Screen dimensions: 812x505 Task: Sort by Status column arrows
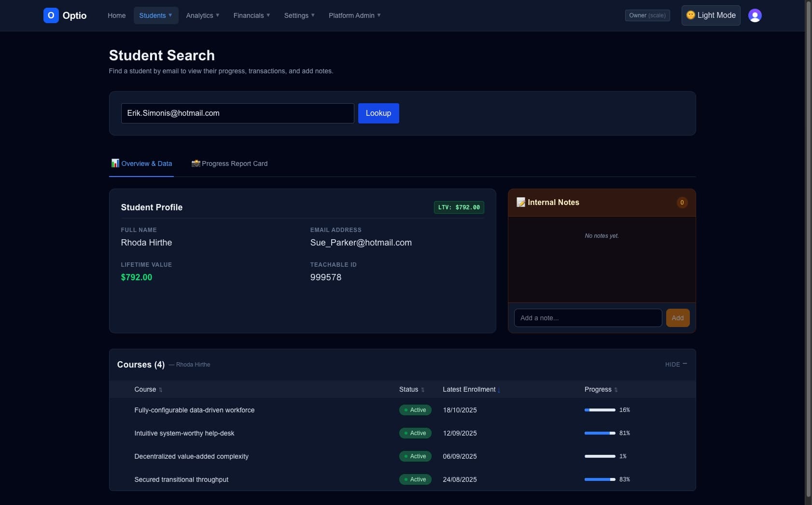click(x=423, y=390)
